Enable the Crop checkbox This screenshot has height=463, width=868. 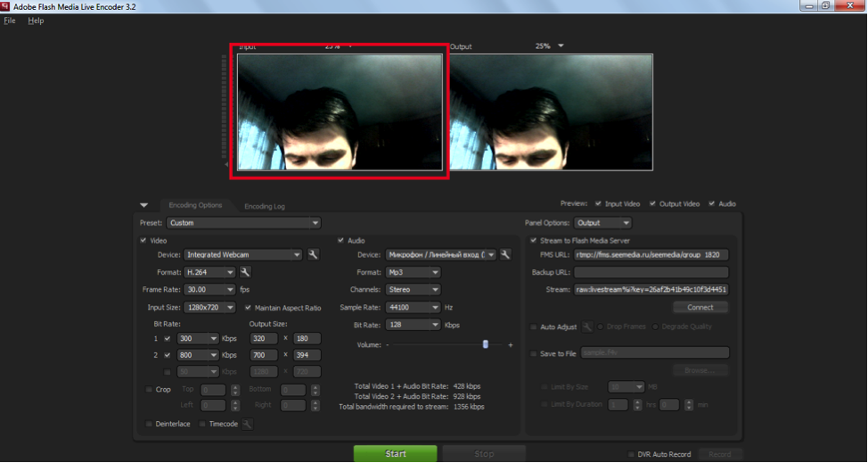(x=148, y=389)
